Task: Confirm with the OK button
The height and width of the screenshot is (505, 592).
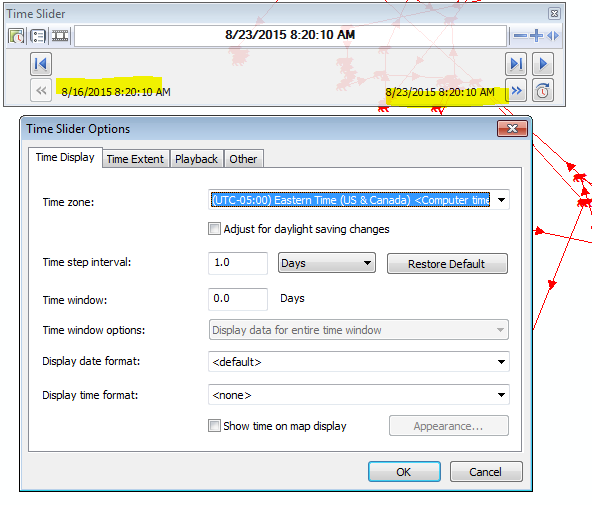Action: click(x=404, y=472)
